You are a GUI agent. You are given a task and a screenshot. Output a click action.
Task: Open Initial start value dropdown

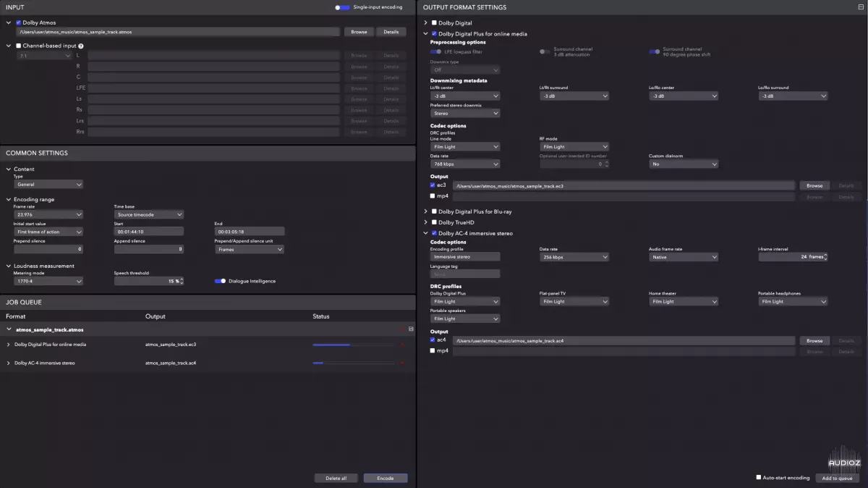click(x=48, y=232)
